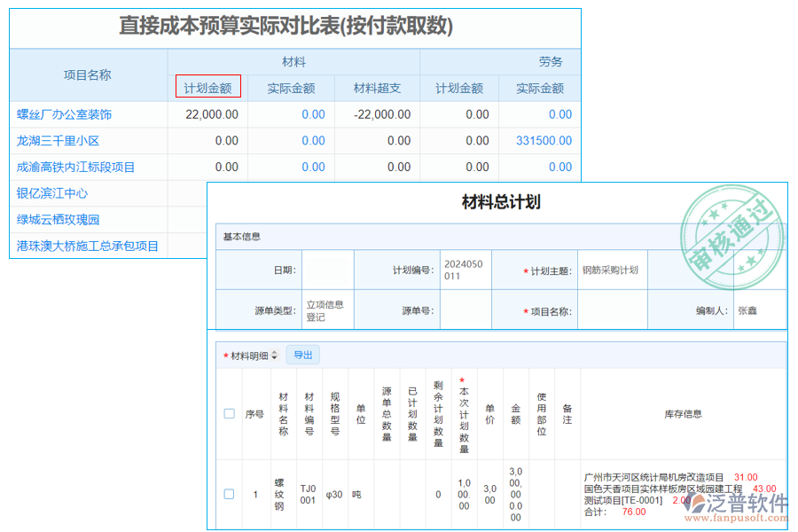Click the required 项目名称 field
Image resolution: width=798 pixels, height=532 pixels.
(612, 309)
